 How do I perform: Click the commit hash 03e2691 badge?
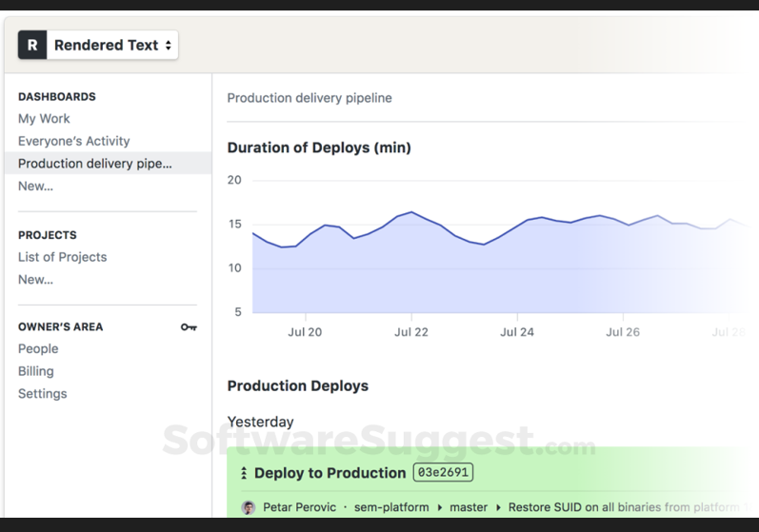point(443,473)
